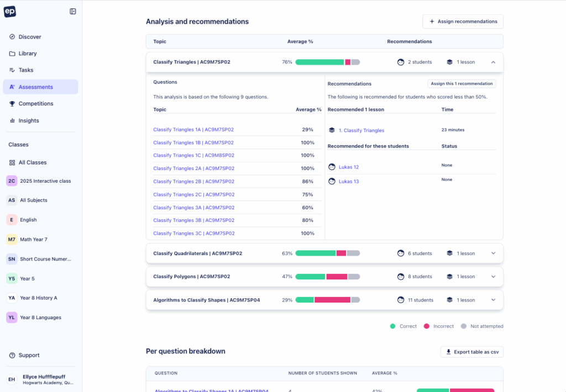Select the Math Year 7 class

(33, 240)
